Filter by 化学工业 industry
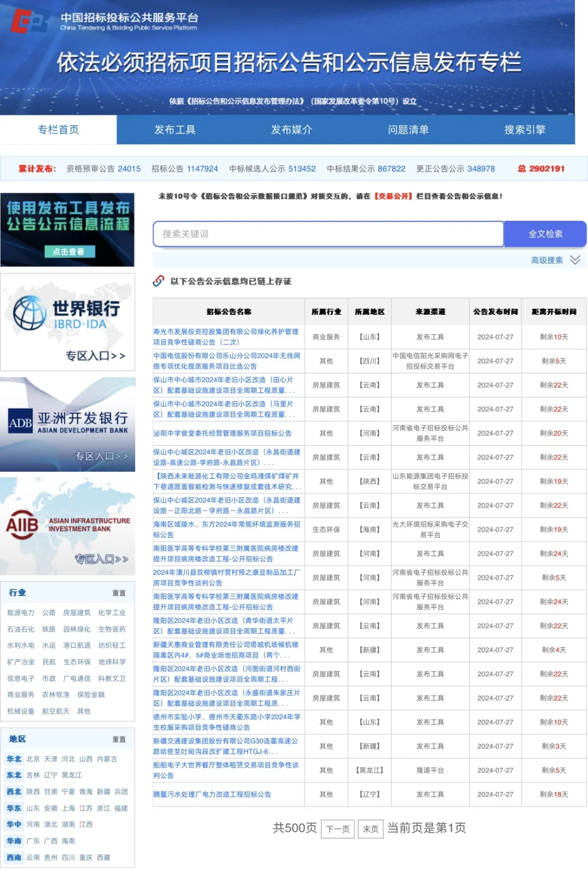Viewport: 588px width, 870px height. (x=112, y=613)
